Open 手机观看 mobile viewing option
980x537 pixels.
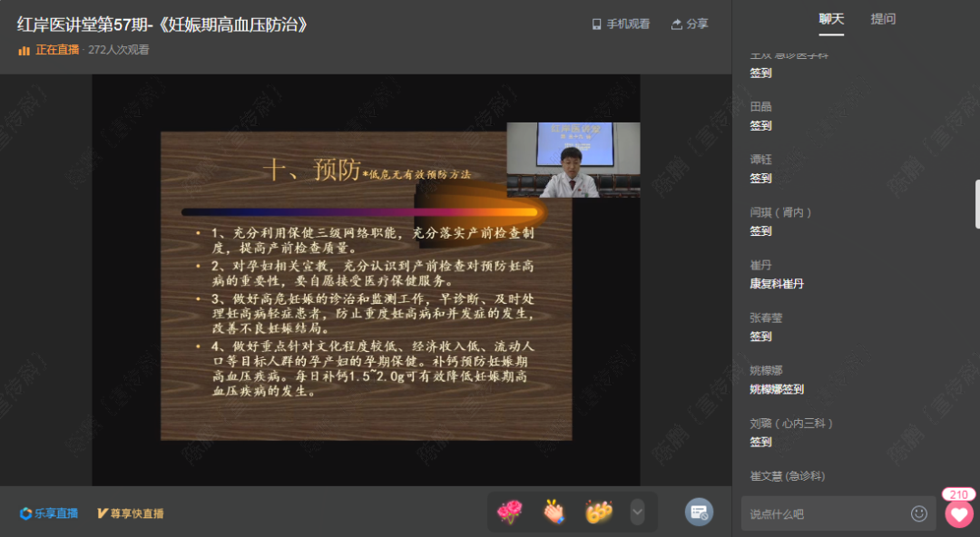point(621,24)
